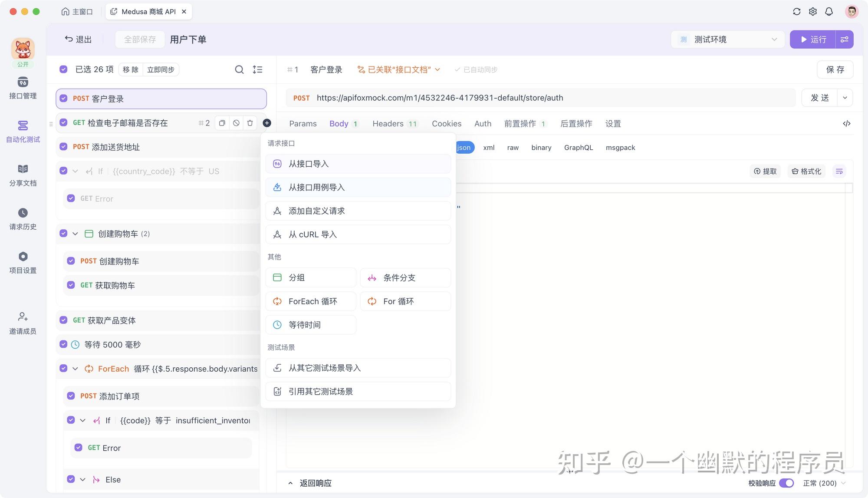Open the 请求历史 sidebar panel
This screenshot has width=868, height=498.
click(x=23, y=218)
